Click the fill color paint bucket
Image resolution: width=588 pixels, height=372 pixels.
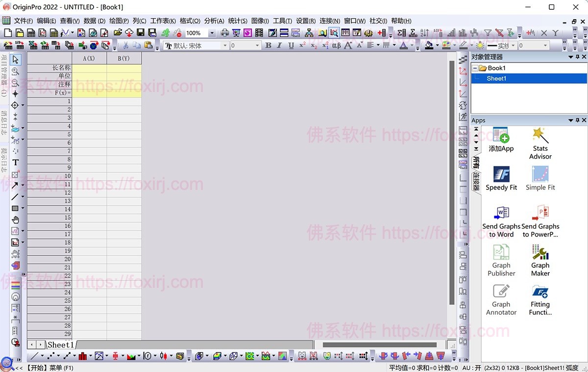pyautogui.click(x=429, y=46)
